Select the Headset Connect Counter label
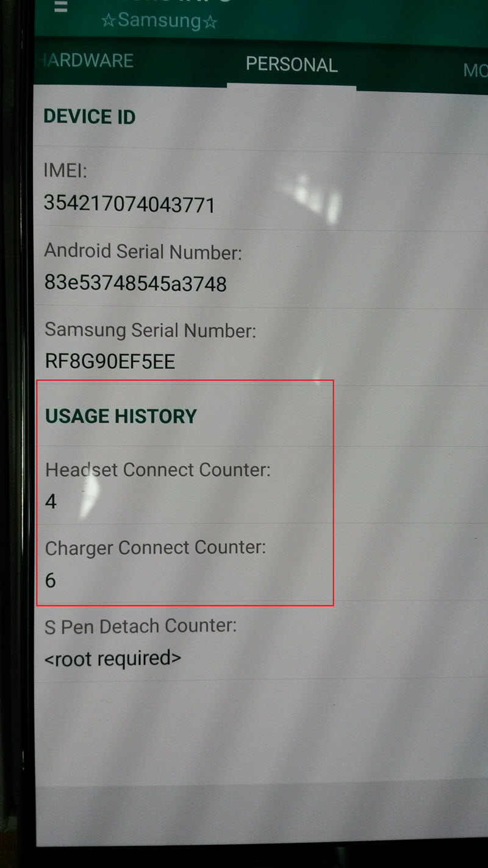The height and width of the screenshot is (868, 488). point(157,469)
